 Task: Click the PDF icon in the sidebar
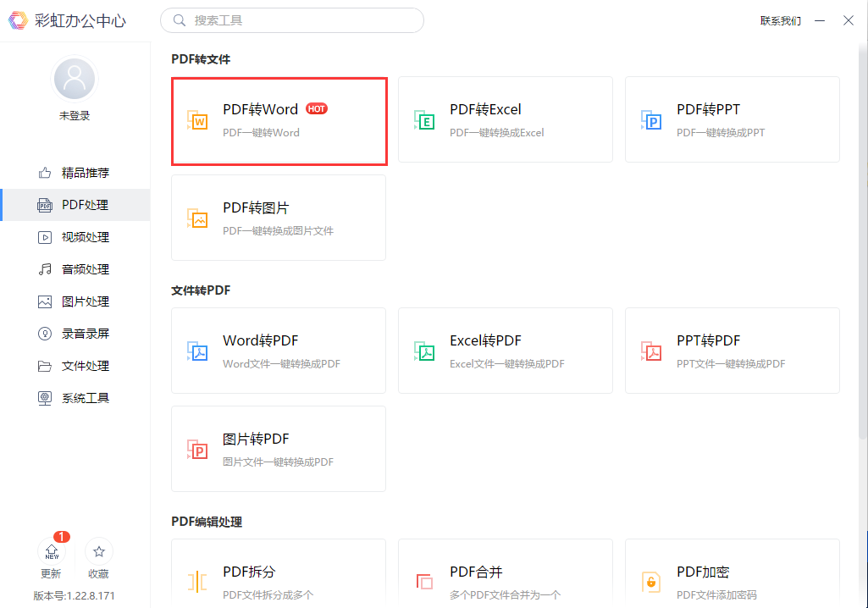(x=45, y=205)
